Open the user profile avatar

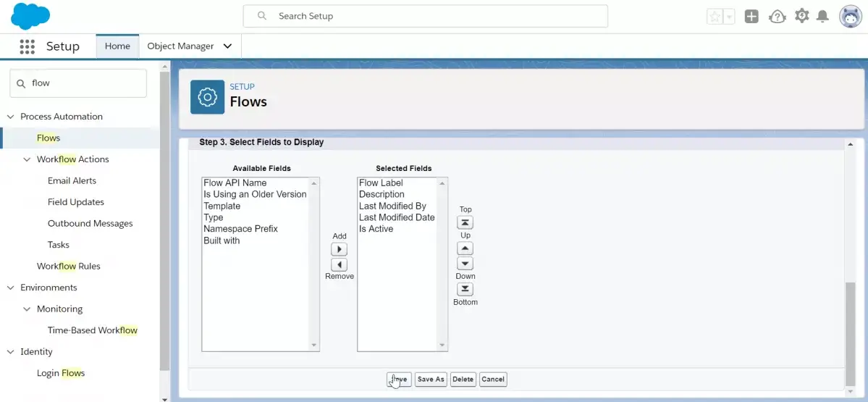coord(851,17)
